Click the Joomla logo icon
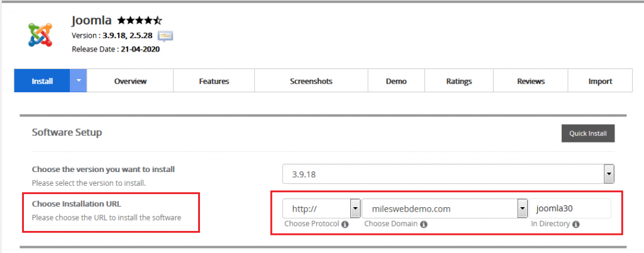This screenshot has height=253, width=644. [40, 35]
